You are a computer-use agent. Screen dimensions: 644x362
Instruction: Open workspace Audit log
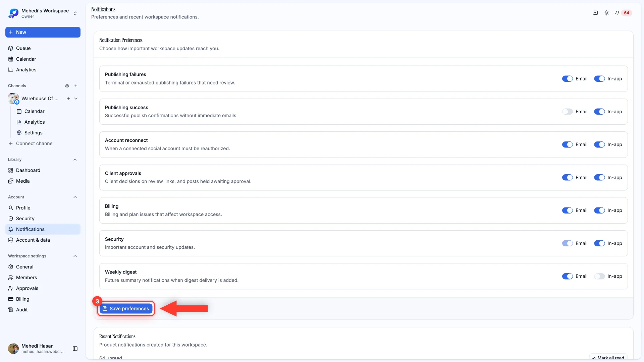click(x=43, y=310)
